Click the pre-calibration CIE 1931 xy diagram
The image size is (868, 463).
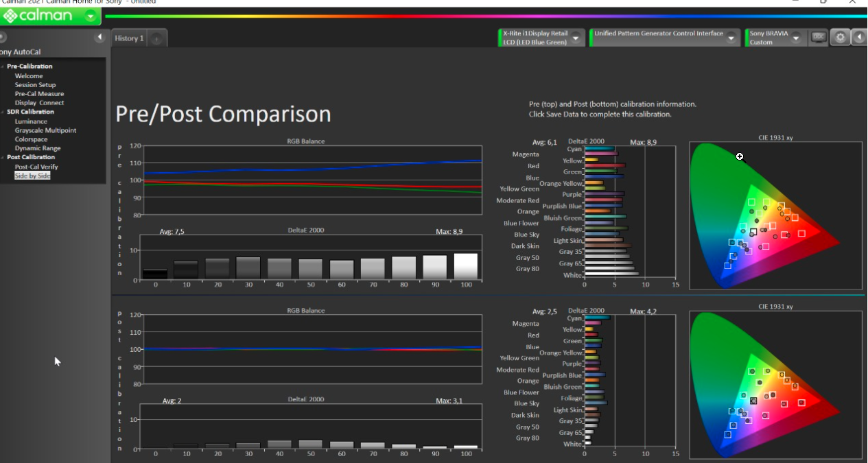(775, 215)
